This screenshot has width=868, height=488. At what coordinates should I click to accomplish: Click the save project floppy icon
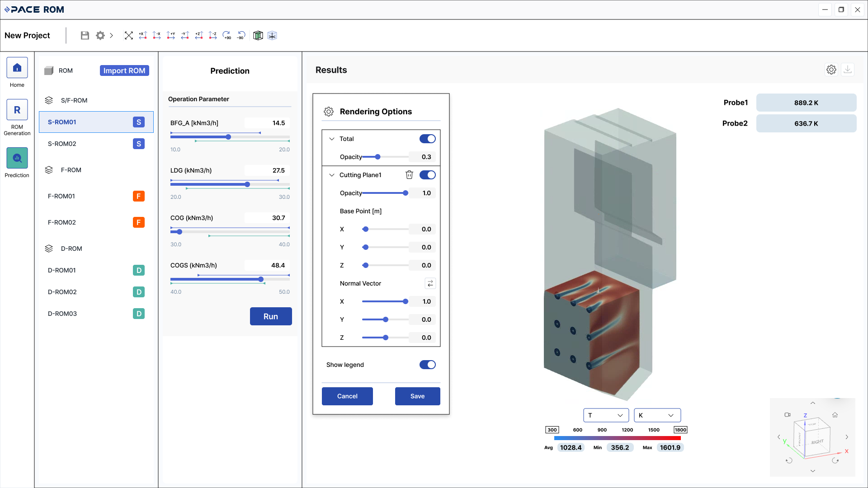85,35
